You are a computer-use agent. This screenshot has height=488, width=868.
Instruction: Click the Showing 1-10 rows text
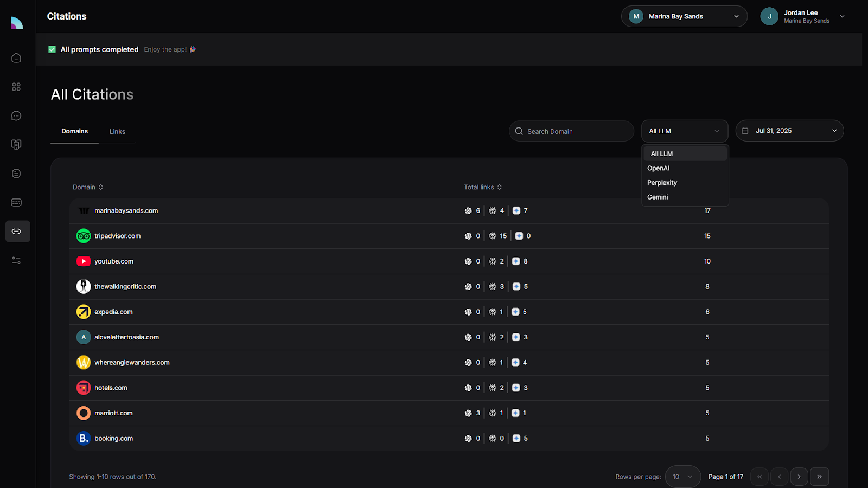[x=112, y=477]
